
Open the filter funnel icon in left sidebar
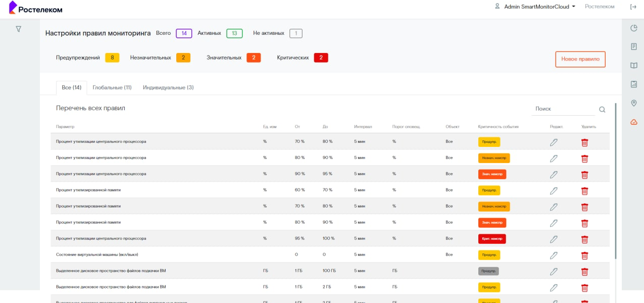[19, 29]
